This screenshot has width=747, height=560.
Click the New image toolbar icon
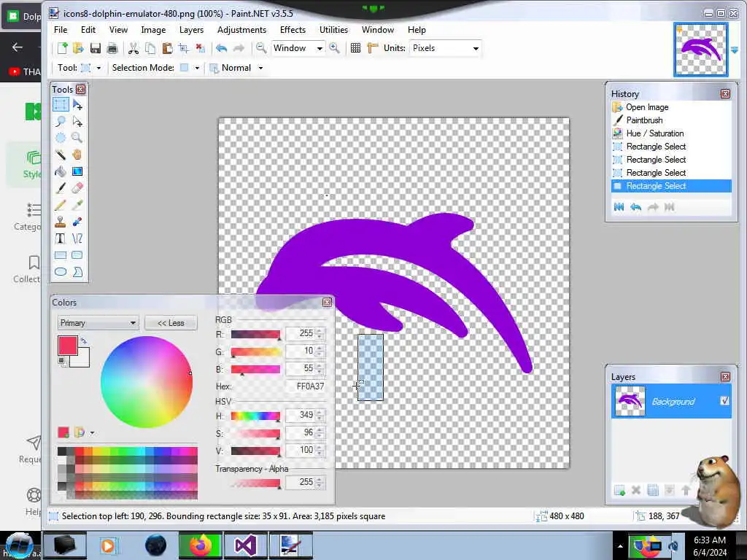click(63, 48)
